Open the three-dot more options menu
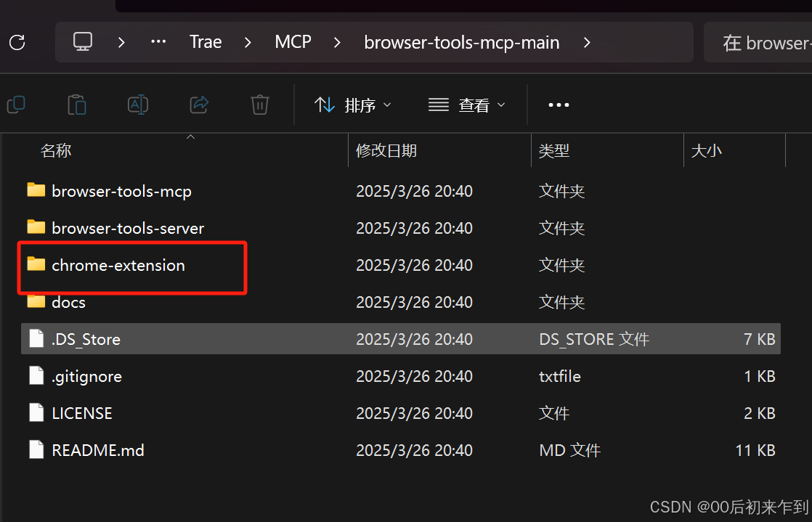The height and width of the screenshot is (522, 812). click(559, 105)
